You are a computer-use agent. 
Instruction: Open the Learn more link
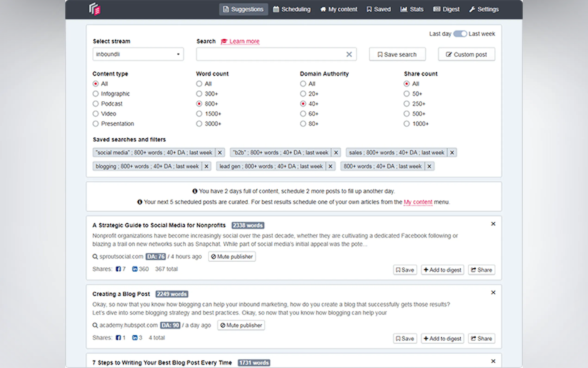(244, 41)
